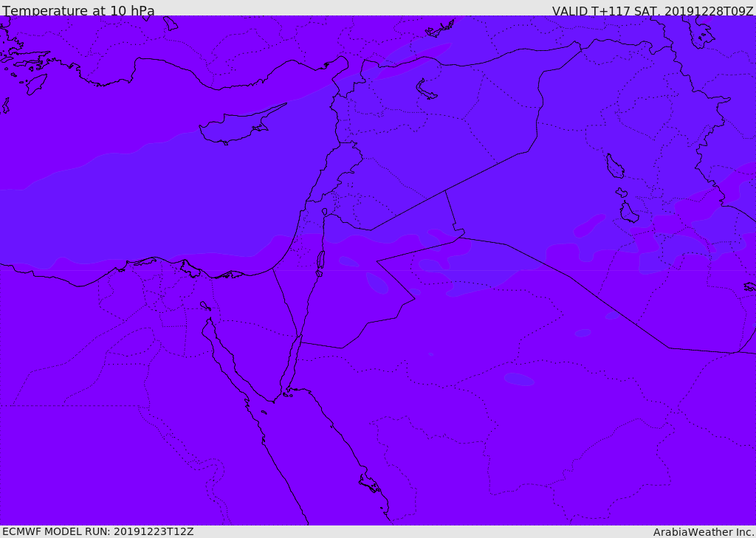
Task: Click the 'ECMWF MODEL RUN: 20191223T12Z' footer text
Action: tap(98, 532)
